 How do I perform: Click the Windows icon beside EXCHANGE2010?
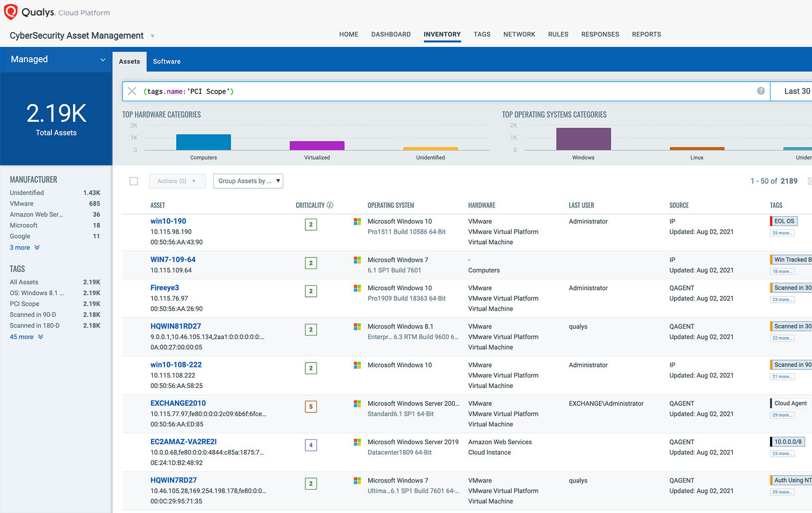(x=357, y=403)
